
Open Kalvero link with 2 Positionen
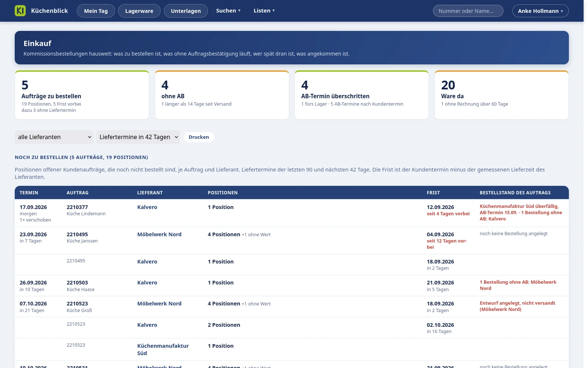pos(147,325)
